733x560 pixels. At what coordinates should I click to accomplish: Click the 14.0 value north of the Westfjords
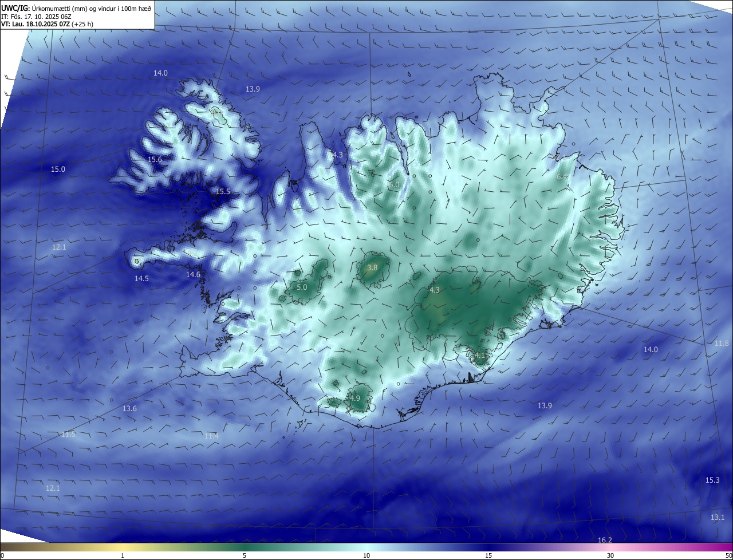[x=160, y=73]
